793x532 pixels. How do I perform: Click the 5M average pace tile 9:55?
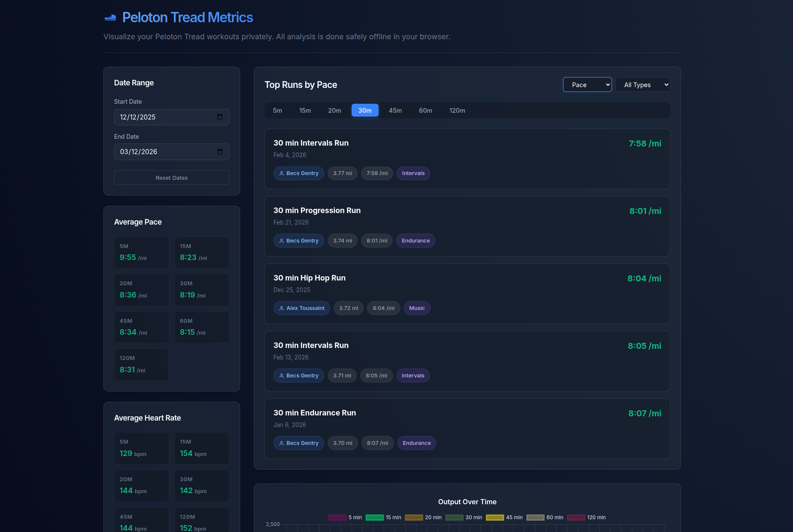click(141, 252)
